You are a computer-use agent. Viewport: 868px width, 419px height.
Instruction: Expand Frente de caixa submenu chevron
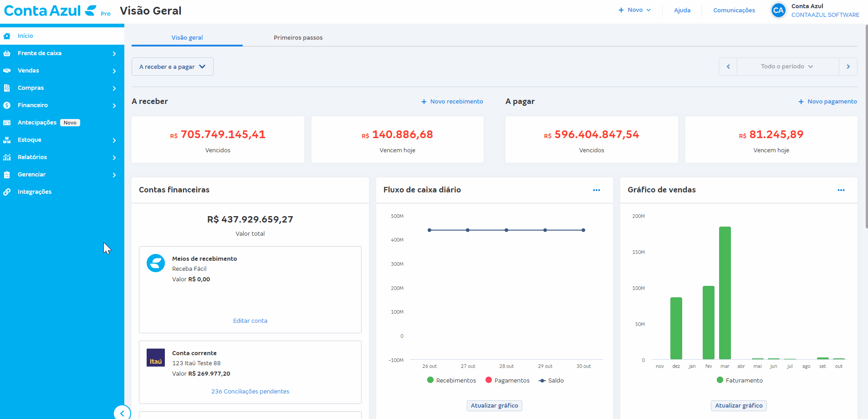point(114,54)
